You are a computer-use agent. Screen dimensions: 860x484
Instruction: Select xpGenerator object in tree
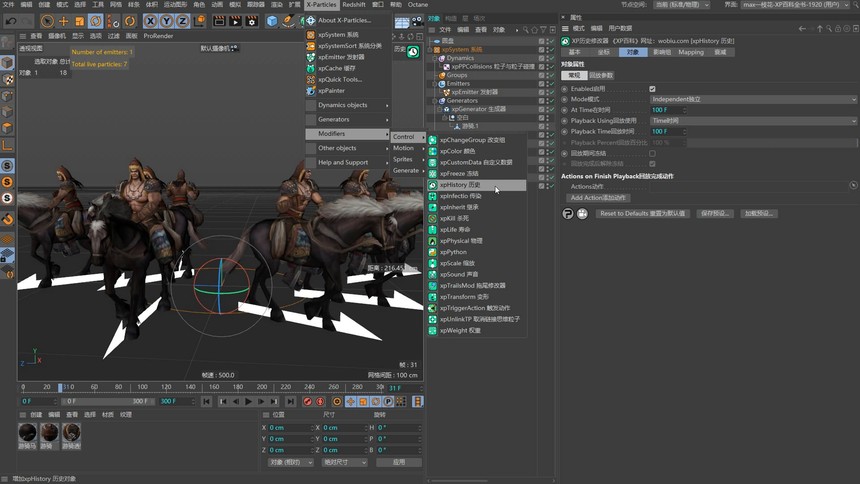[478, 109]
